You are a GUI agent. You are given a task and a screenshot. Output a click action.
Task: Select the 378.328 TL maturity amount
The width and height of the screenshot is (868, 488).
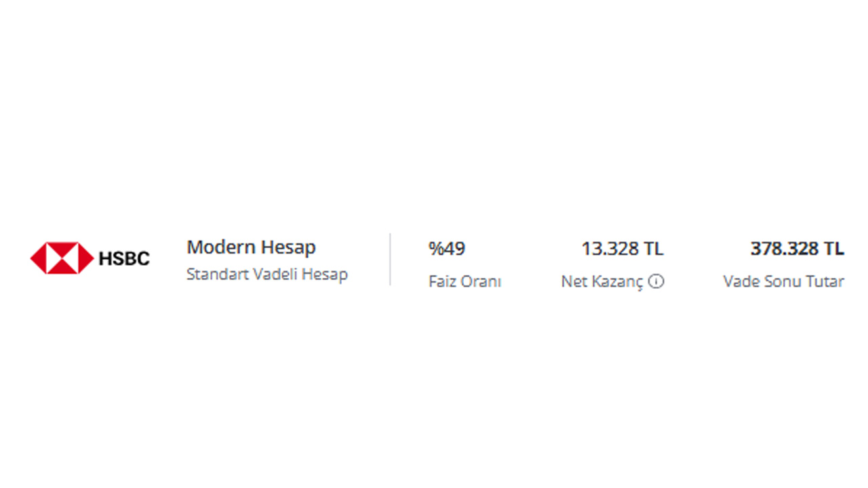coord(797,249)
